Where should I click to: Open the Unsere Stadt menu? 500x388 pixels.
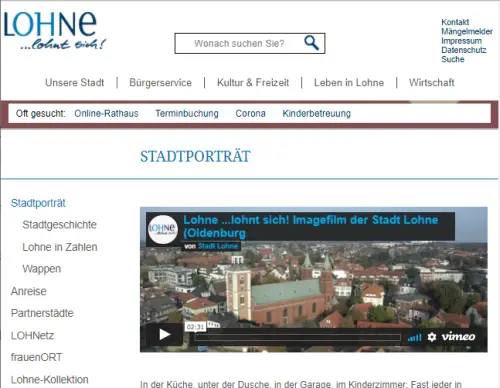point(75,82)
